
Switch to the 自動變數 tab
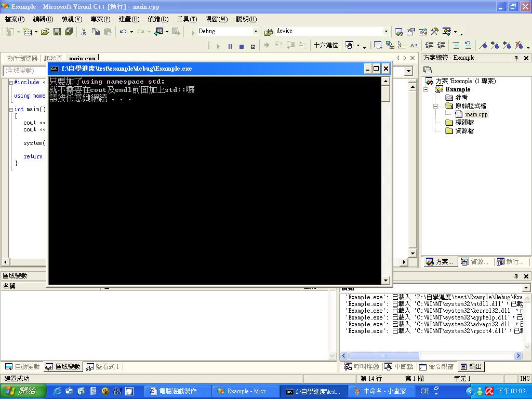(x=23, y=367)
